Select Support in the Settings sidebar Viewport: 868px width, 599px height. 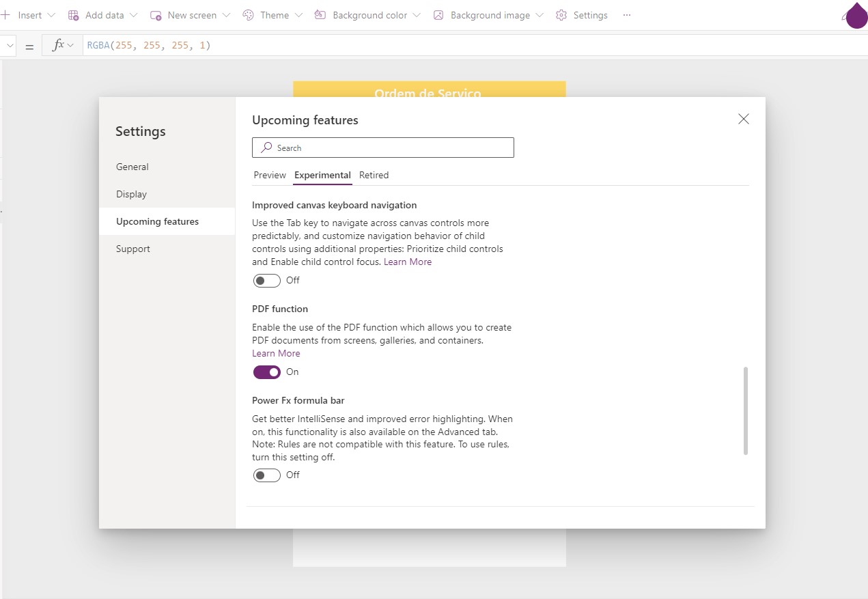pos(132,249)
